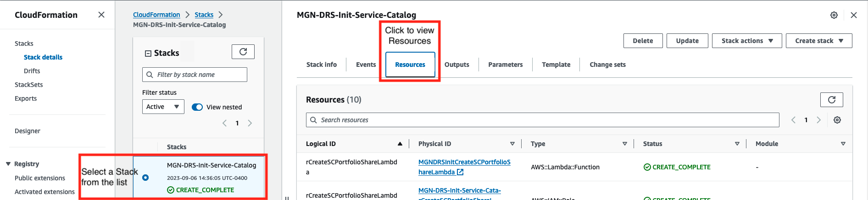Close the CloudFormation navigation sidebar

[101, 15]
